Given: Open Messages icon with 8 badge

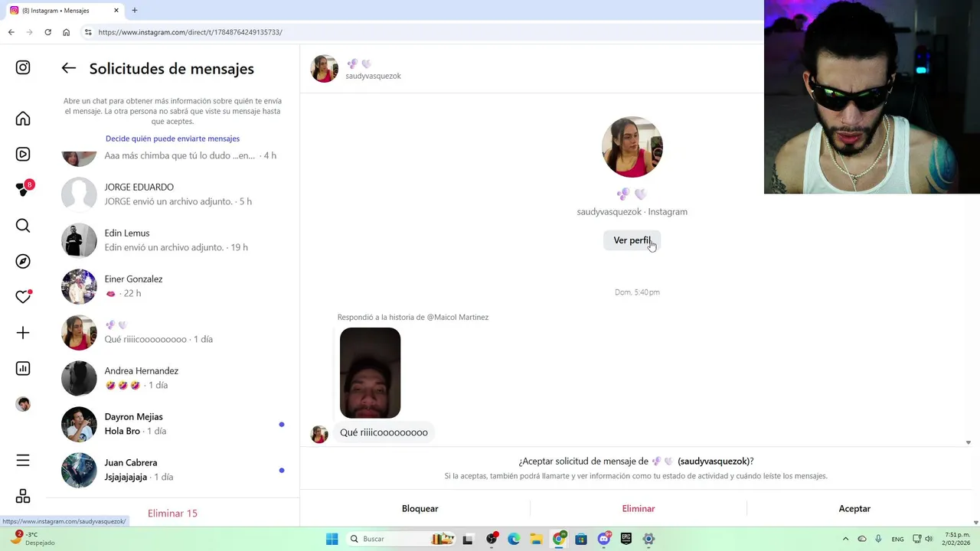Looking at the screenshot, I should [23, 189].
